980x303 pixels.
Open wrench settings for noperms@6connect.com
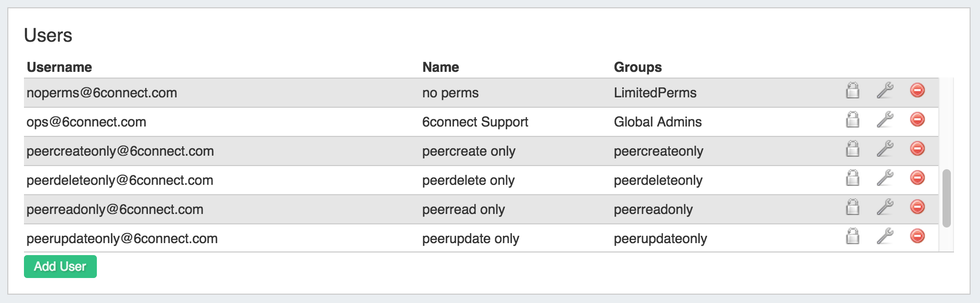pos(885,91)
